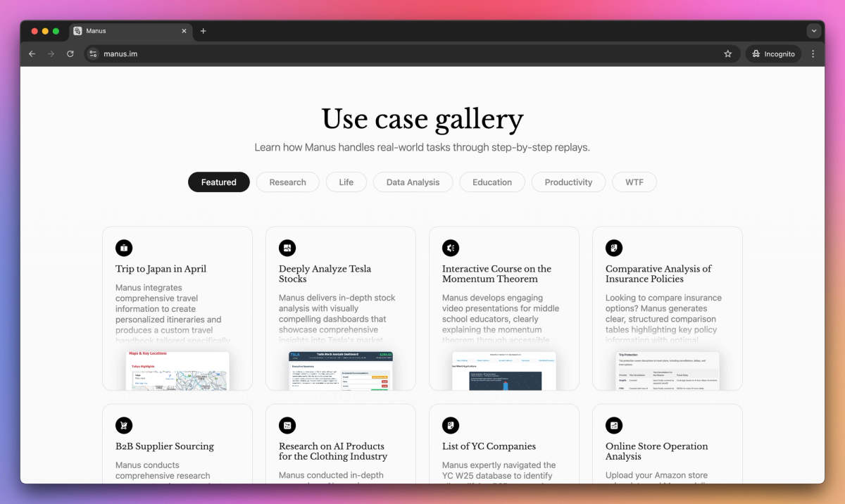The width and height of the screenshot is (845, 504).
Task: Open Deeply Analyze Tesla Stocks title
Action: click(325, 274)
